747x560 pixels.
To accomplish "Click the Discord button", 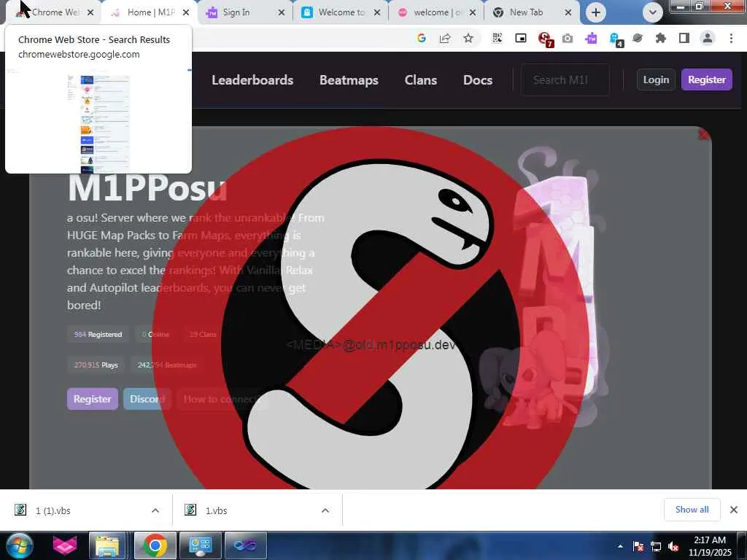I will [x=147, y=399].
